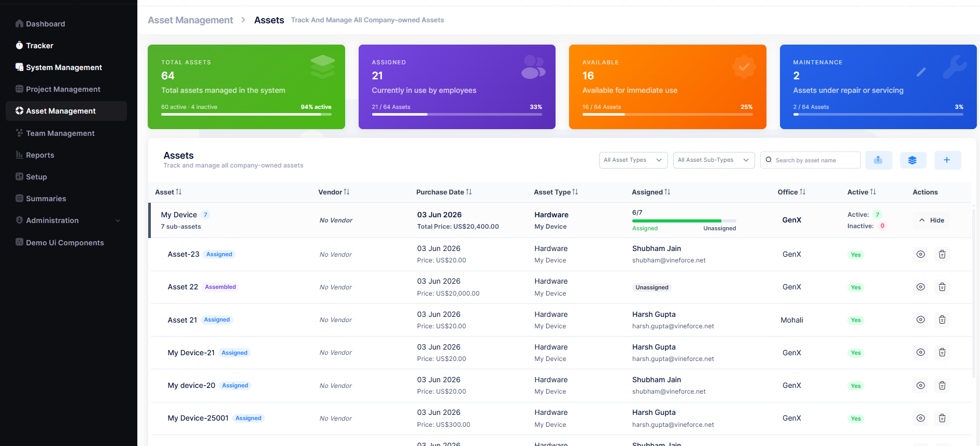This screenshot has height=446, width=980.
Task: Delete My device-20 using trash icon
Action: coord(942,385)
